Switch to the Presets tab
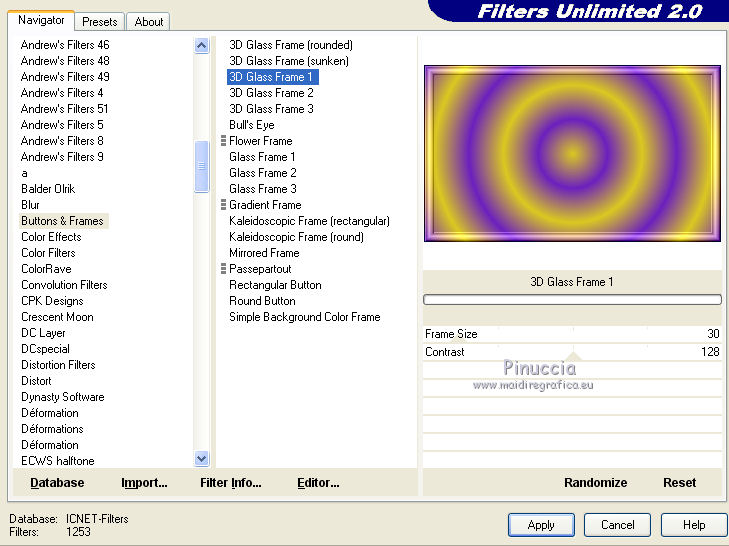Screen dimensions: 729x546 (99, 22)
